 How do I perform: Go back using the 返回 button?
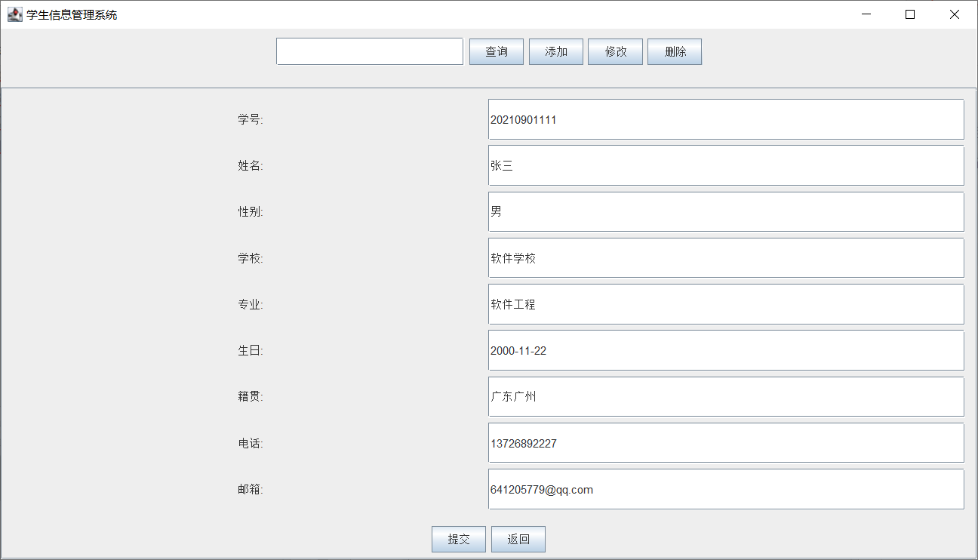pos(518,539)
